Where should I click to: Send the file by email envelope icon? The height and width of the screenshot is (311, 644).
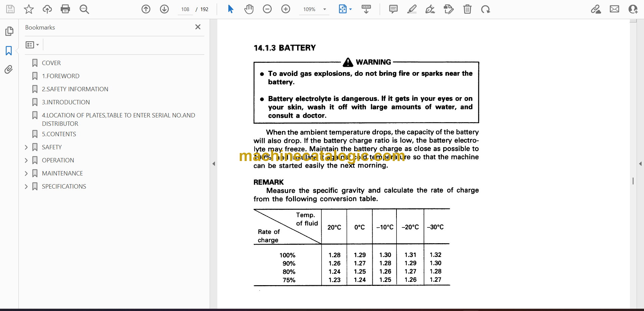(x=614, y=9)
